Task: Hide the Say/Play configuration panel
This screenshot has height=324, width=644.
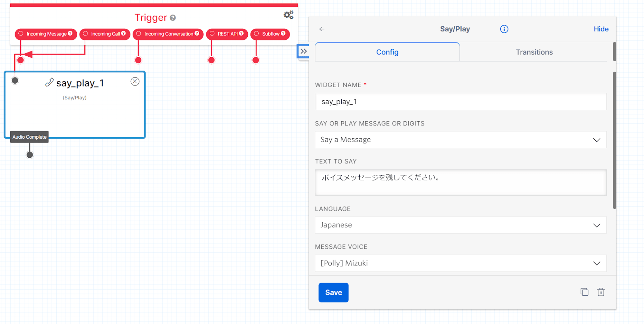Action: tap(601, 29)
